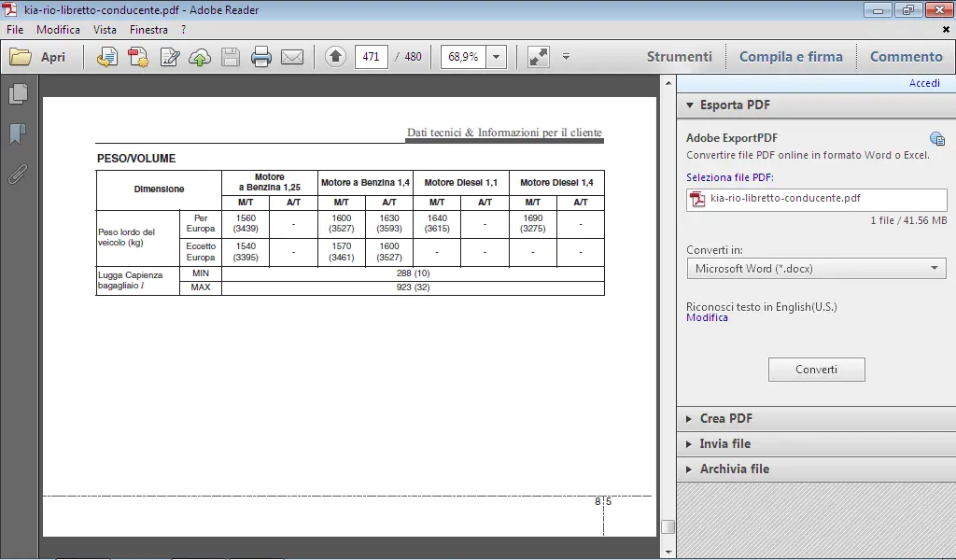Click the Seleziona file PDF label

click(x=729, y=177)
